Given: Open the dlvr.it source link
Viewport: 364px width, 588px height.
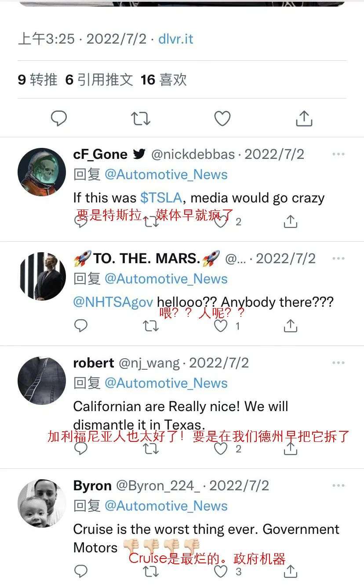Looking at the screenshot, I should (176, 39).
